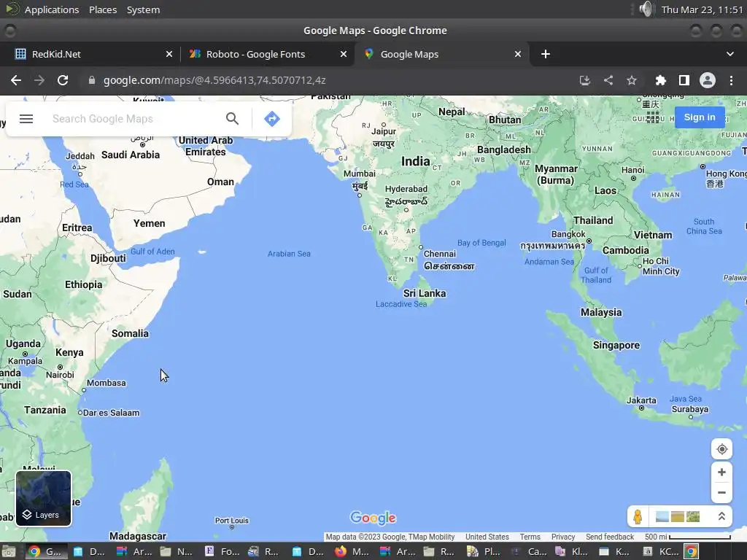Open the Applications menu

click(x=52, y=9)
